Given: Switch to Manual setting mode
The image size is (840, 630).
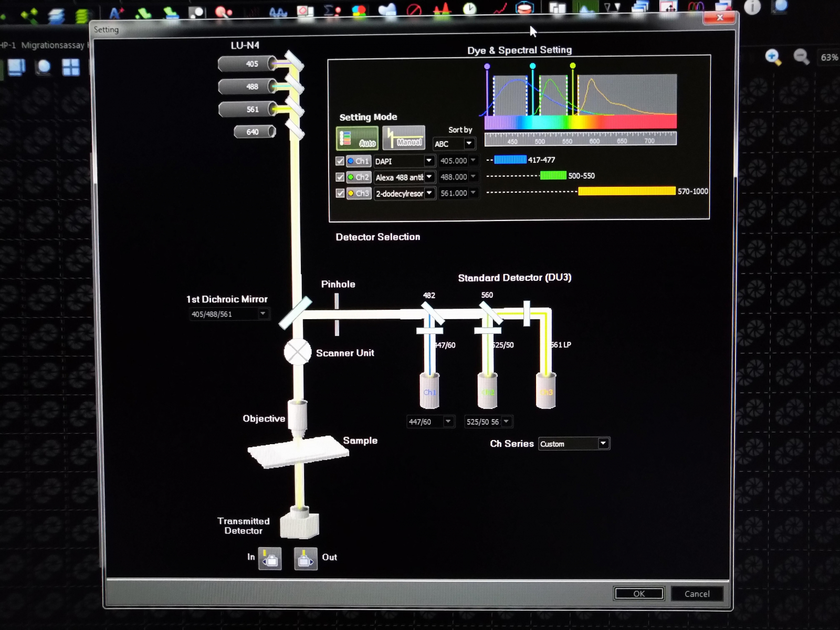Looking at the screenshot, I should [403, 138].
